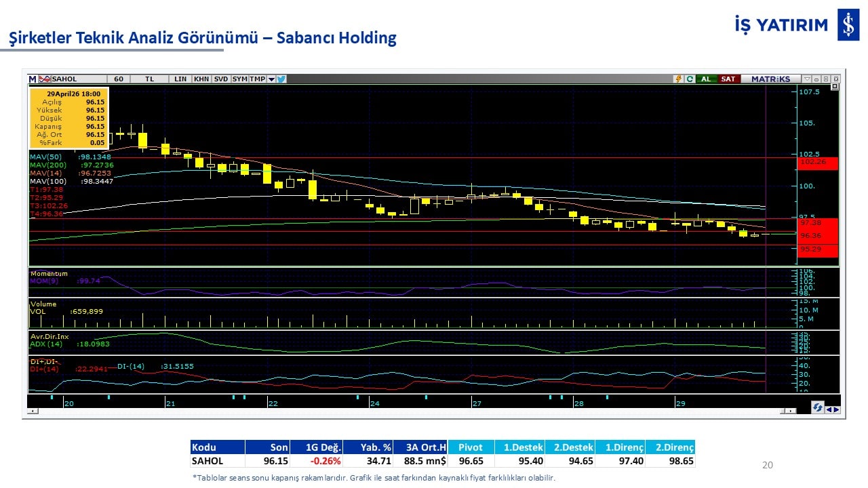Refresh chart with green C icon
This screenshot has width=868, height=488.
click(x=690, y=79)
